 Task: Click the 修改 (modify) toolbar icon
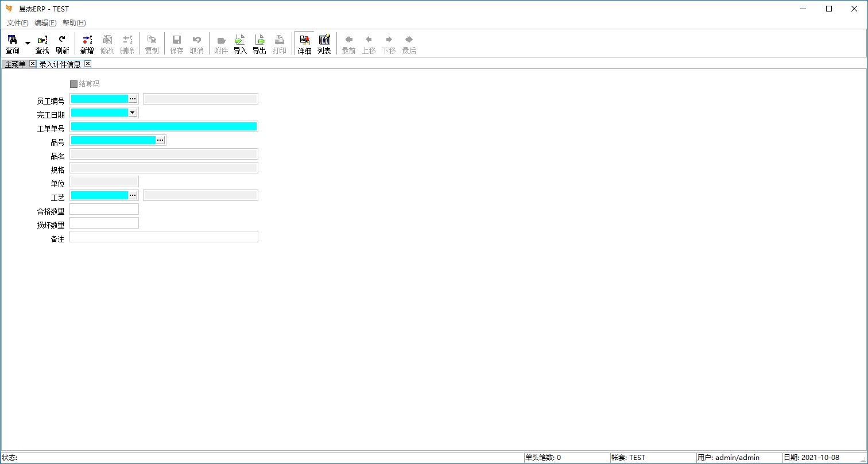(107, 44)
